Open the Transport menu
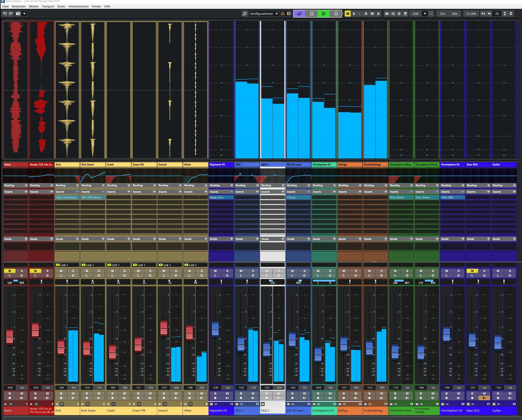This screenshot has height=420, width=522. 48,6
